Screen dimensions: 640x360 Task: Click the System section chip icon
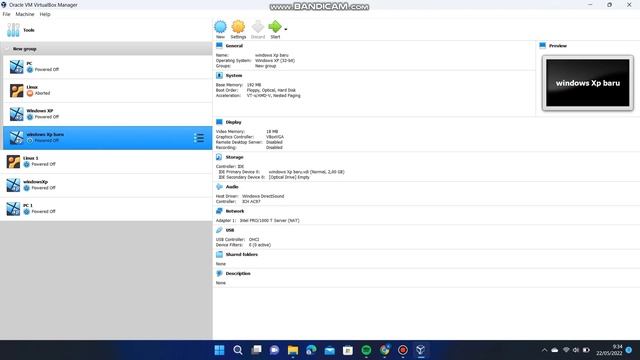[x=219, y=76]
